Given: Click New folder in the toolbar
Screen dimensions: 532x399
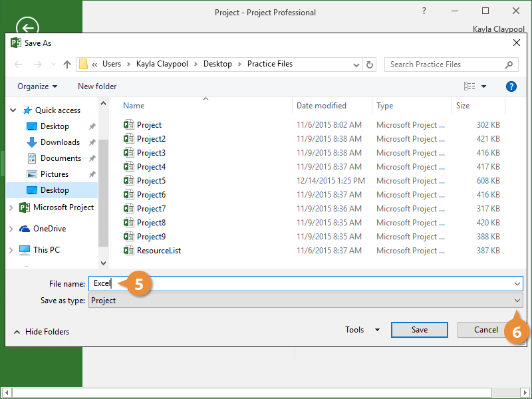Looking at the screenshot, I should [97, 86].
